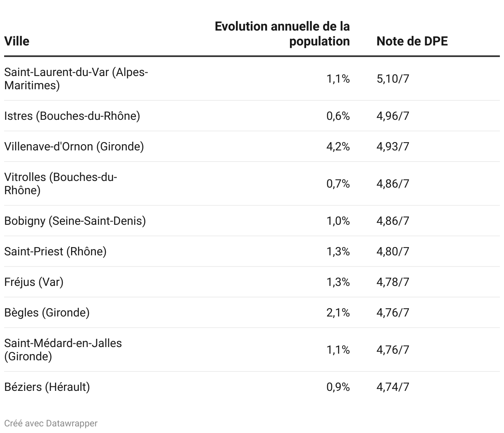This screenshot has height=433, width=504.
Task: Click the "Ville" column header
Action: [17, 41]
